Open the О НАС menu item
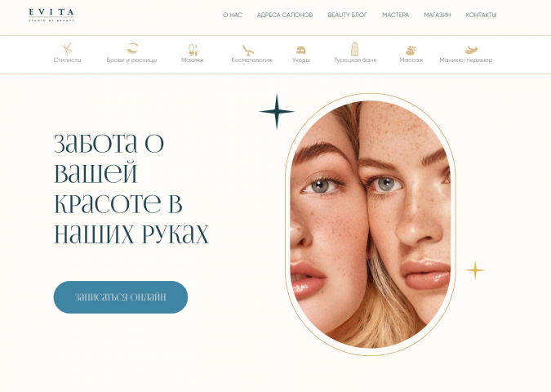 (x=233, y=16)
